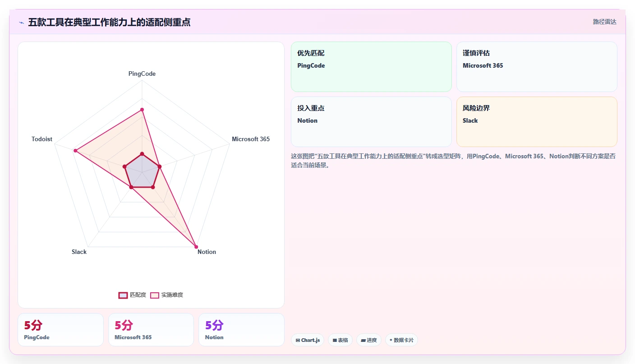This screenshot has height=364, width=635.
Task: Select the 数据卡片 tag chip
Action: pyautogui.click(x=401, y=340)
